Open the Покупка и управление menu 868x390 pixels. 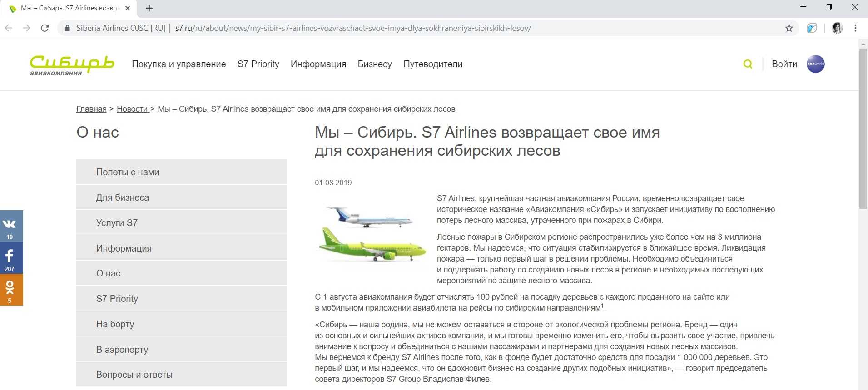tap(179, 64)
